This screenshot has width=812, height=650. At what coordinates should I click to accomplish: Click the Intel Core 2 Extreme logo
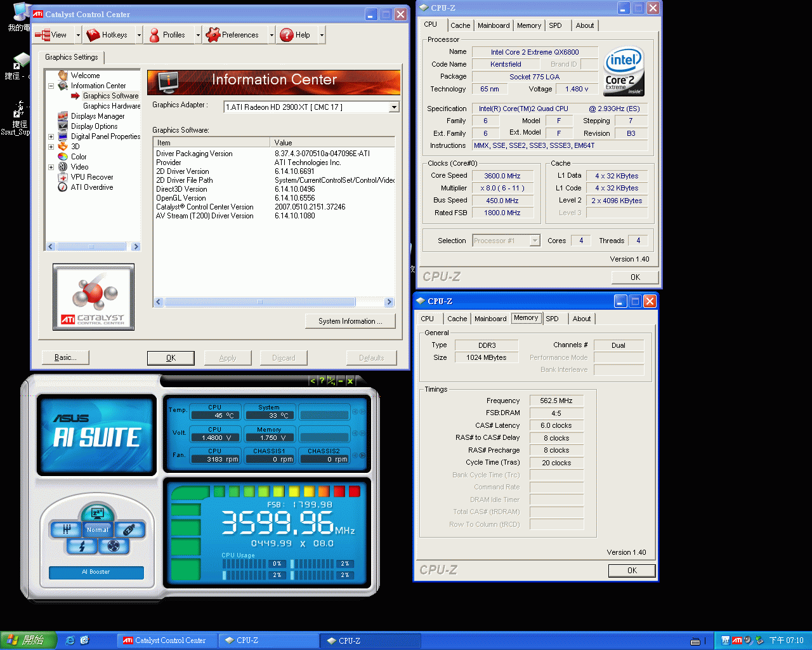click(624, 70)
